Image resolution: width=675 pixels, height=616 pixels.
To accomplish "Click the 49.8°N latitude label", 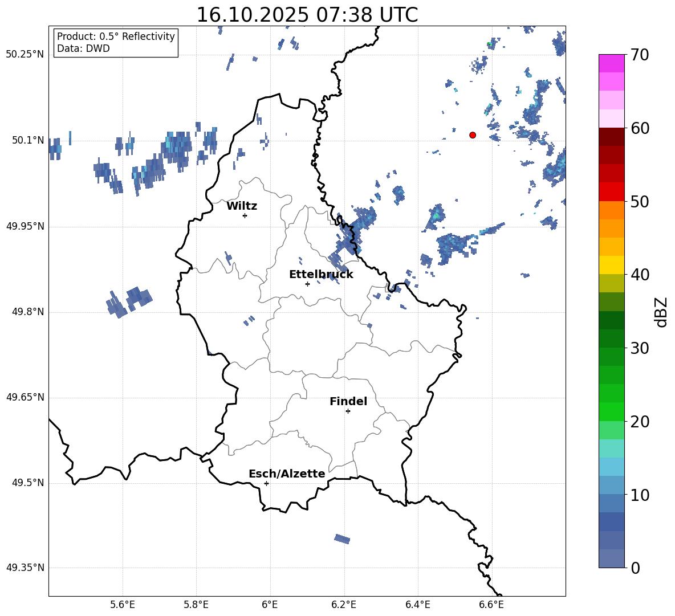I will [28, 312].
